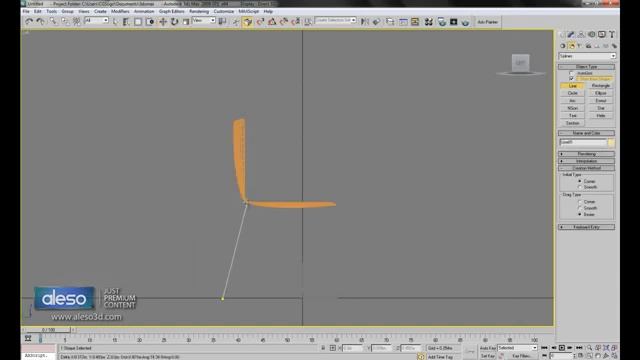The height and width of the screenshot is (360, 640).
Task: Select Bezier under Drag Type
Action: point(580,214)
